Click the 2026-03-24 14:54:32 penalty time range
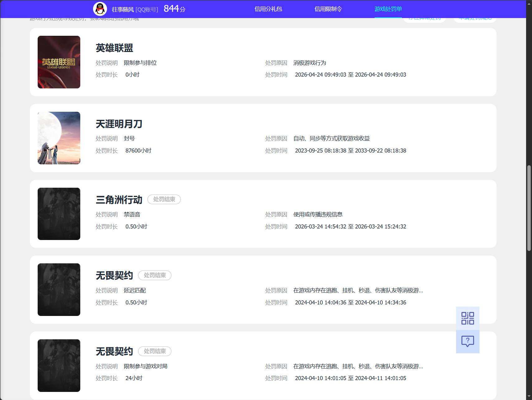The width and height of the screenshot is (532, 400). tap(350, 227)
